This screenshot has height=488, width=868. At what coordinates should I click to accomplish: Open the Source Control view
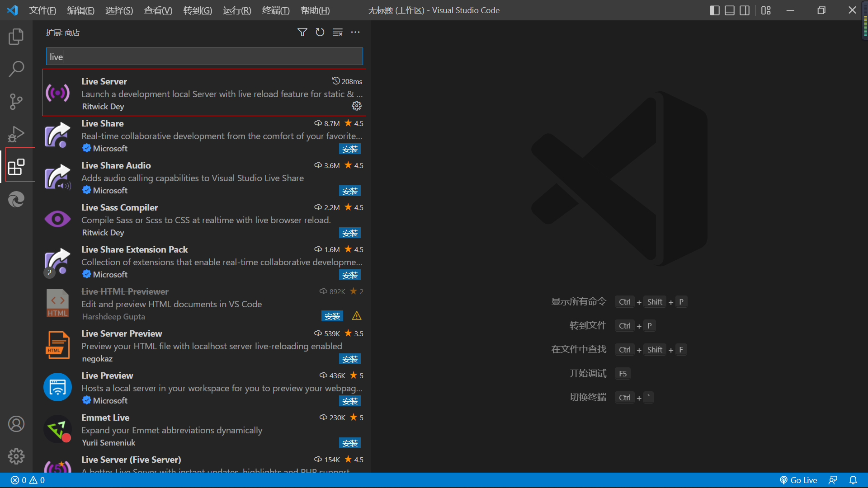pyautogui.click(x=16, y=102)
